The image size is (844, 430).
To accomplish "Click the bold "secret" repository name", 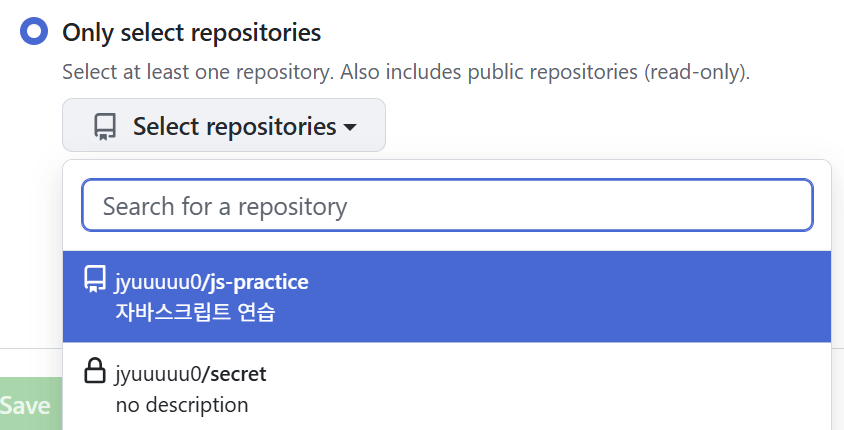I will click(x=238, y=373).
